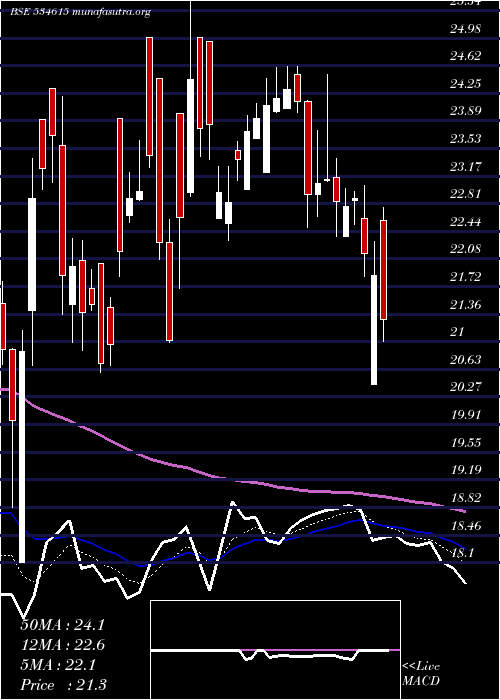Click the <<Live MACD label
This screenshot has height=700, width=500.
coord(421,674)
